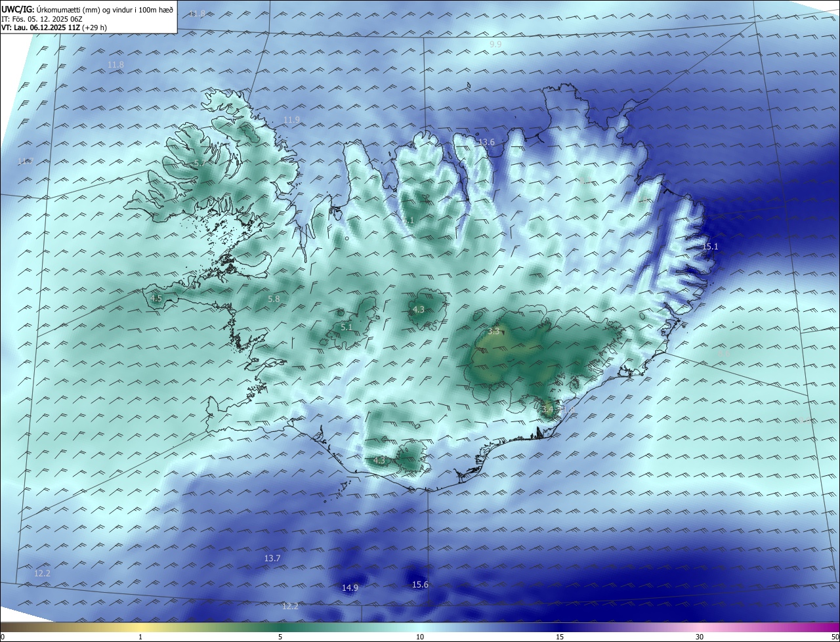840x642 pixels.
Task: Click the 9.9 value label on the map
Action: coord(495,44)
